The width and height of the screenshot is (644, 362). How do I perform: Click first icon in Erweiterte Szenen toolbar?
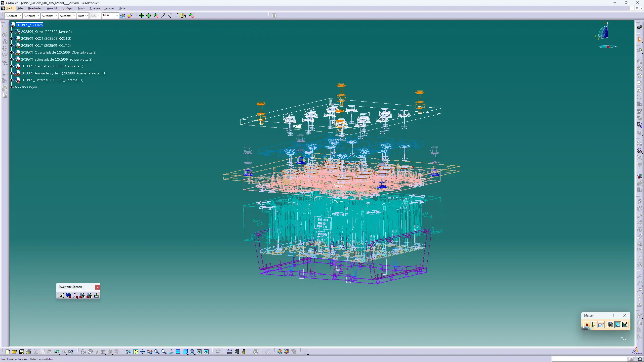61,296
